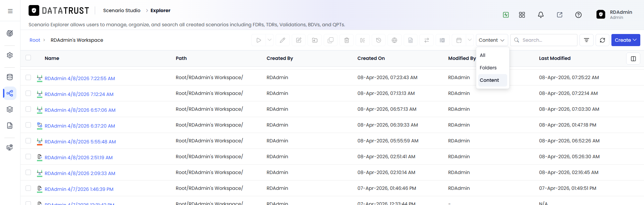Sort by the Created On column header
Screen dimensions: 644x205
pyautogui.click(x=371, y=58)
